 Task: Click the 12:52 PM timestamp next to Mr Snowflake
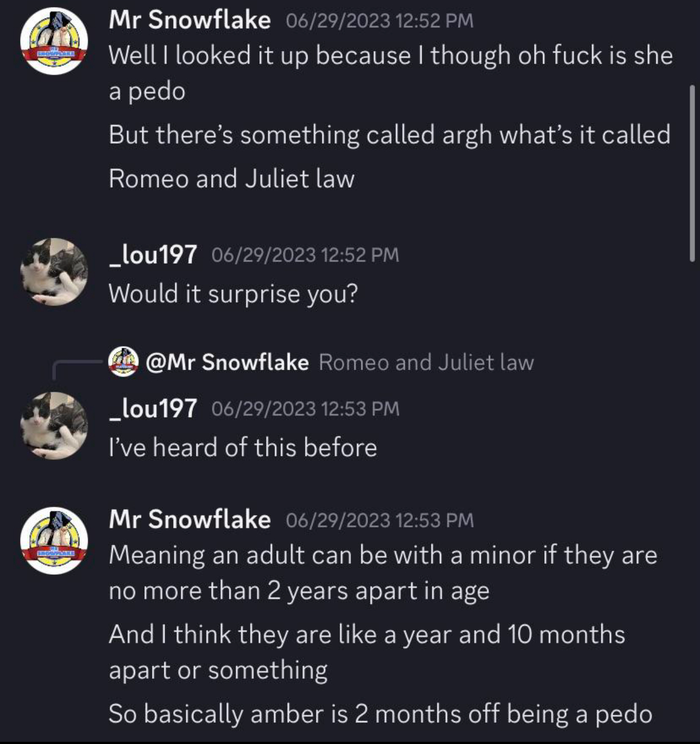(x=379, y=21)
